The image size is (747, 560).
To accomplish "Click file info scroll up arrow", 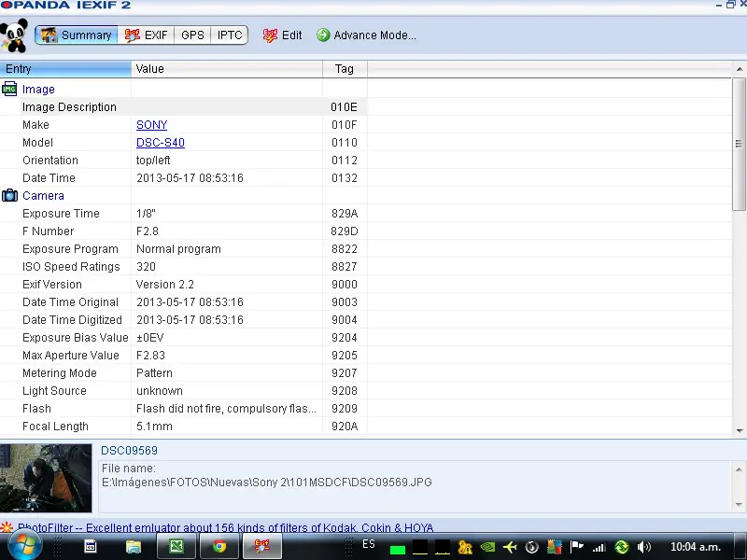I will pyautogui.click(x=739, y=469).
